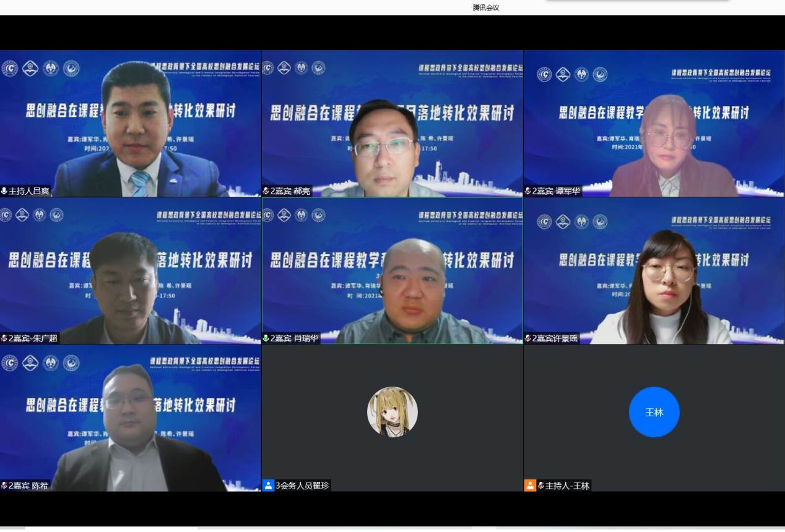The height and width of the screenshot is (532, 785).
Task: Select the muted mic icon of 朱广超
Action: point(4,338)
